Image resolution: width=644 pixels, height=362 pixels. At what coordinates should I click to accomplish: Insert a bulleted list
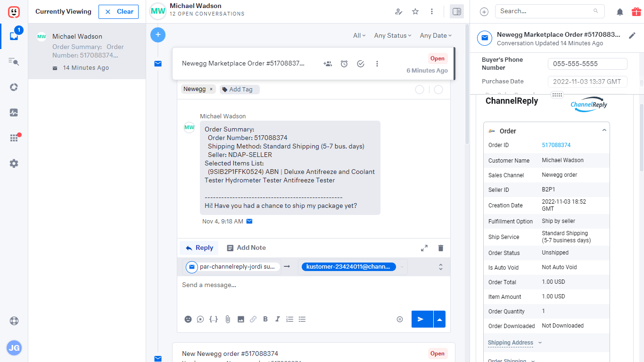pyautogui.click(x=302, y=319)
